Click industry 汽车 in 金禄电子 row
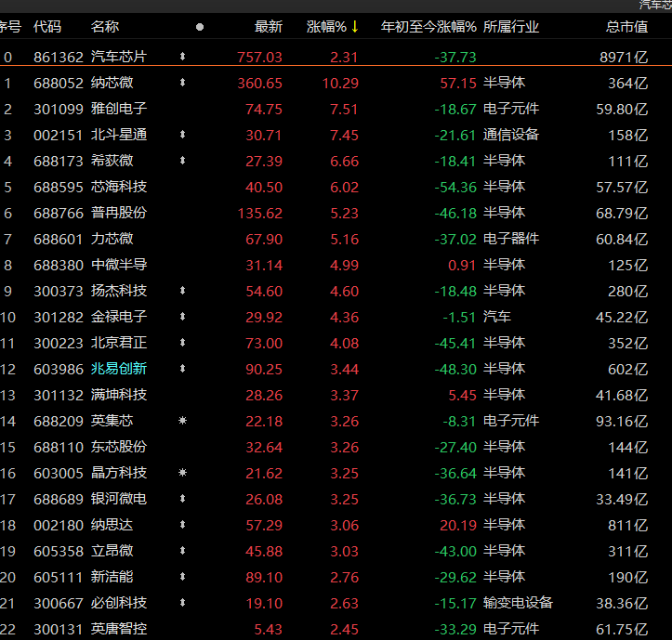Image resolution: width=672 pixels, height=640 pixels. pos(496,317)
